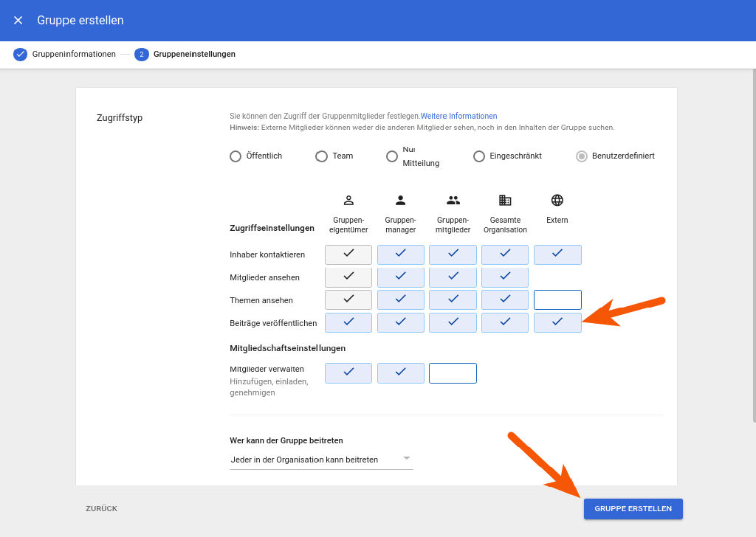The height and width of the screenshot is (537, 756).
Task: Uncheck Extern for Beiträge veröffentlichen
Action: pyautogui.click(x=557, y=322)
